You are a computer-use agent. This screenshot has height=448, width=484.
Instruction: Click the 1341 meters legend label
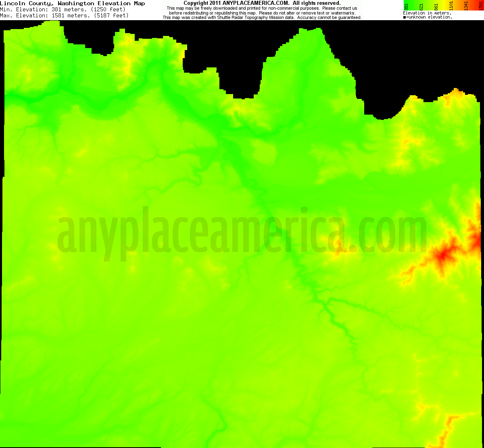click(x=465, y=6)
